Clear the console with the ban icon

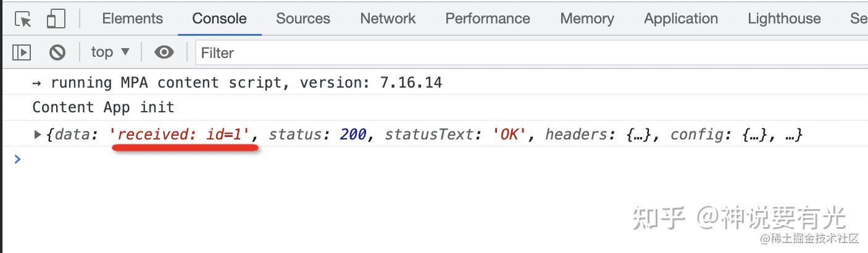(57, 52)
